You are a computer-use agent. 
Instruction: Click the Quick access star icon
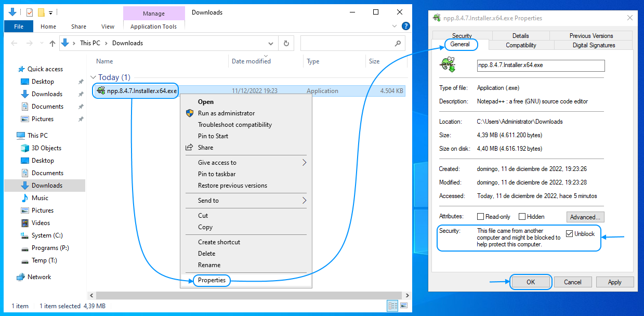(21, 69)
